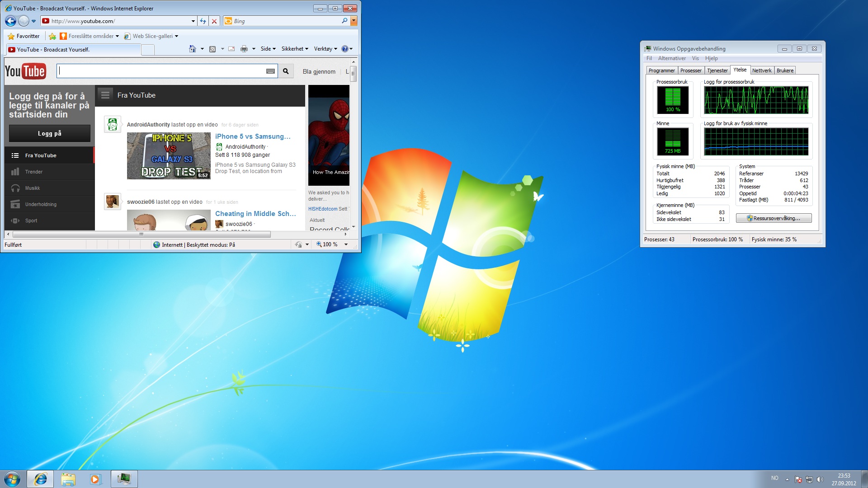Click the Spider-Man video thumbnail
The height and width of the screenshot is (488, 868).
point(329,135)
